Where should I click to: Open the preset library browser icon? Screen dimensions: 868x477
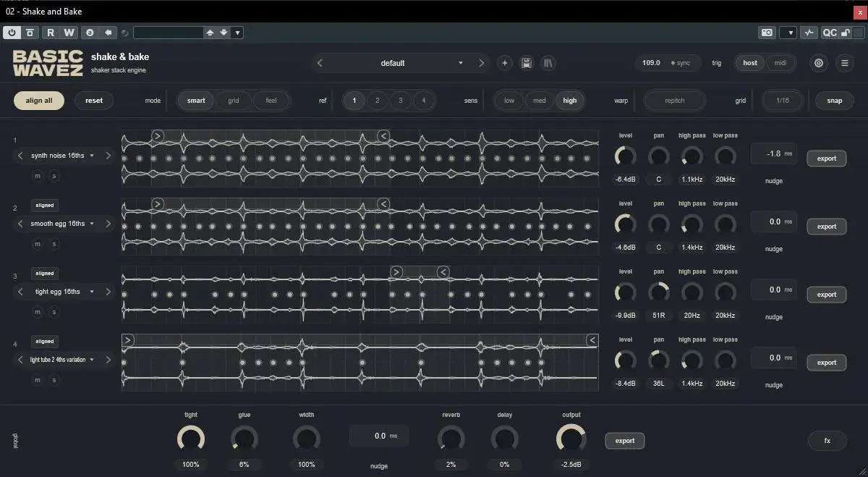click(549, 63)
